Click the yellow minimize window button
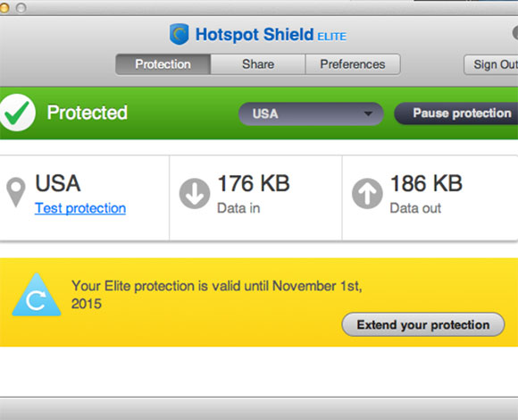Image resolution: width=518 pixels, height=420 pixels. pos(4,8)
